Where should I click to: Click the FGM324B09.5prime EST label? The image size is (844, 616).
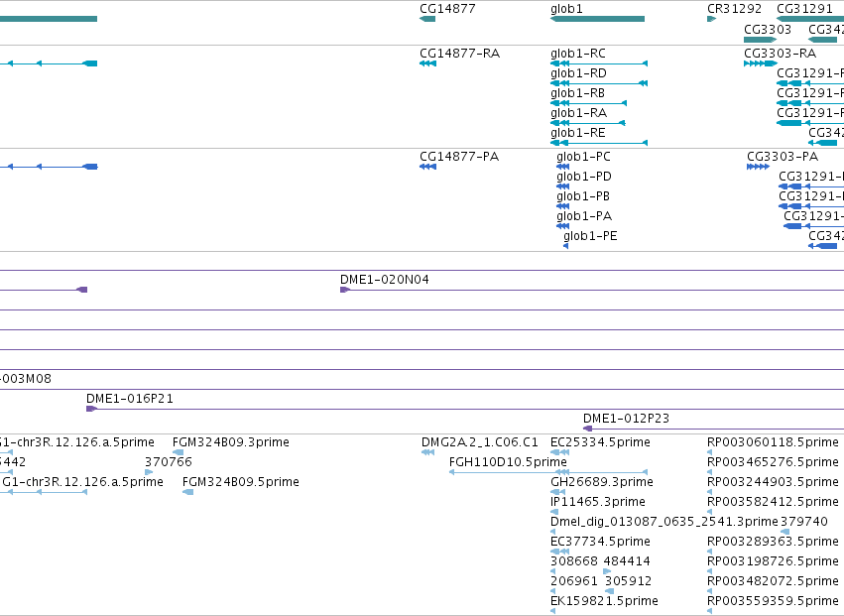click(x=241, y=482)
